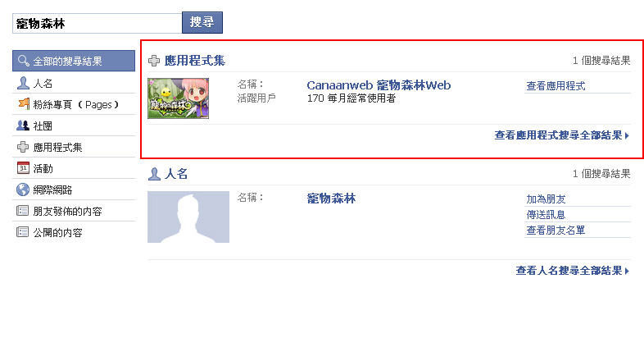Image resolution: width=644 pixels, height=347 pixels.
Task: Click the list icon beside 朋友發佈的內容
Action: point(23,211)
